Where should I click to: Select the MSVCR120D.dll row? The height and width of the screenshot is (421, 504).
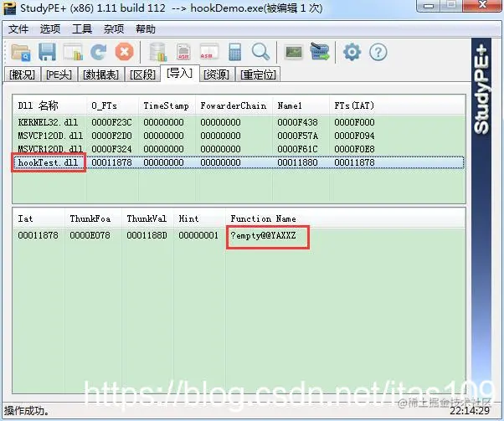[239, 149]
